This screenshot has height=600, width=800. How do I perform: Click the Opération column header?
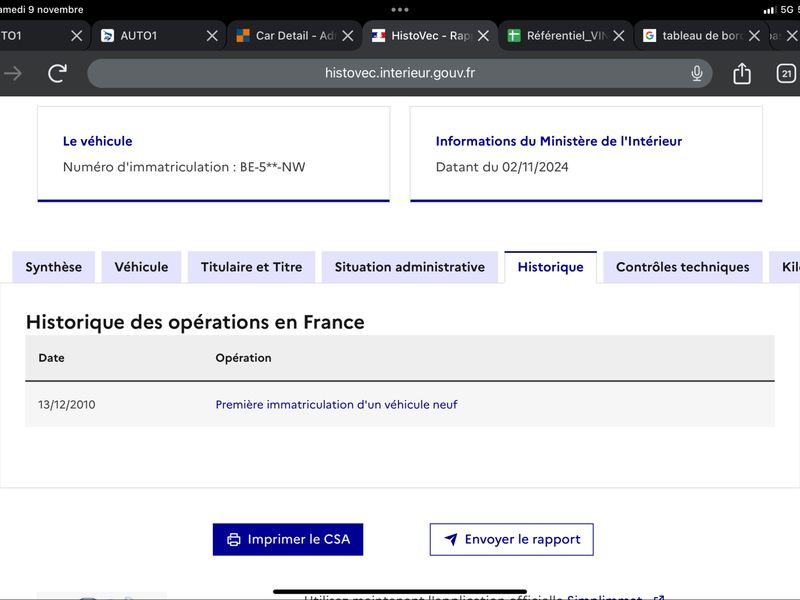pyautogui.click(x=243, y=358)
